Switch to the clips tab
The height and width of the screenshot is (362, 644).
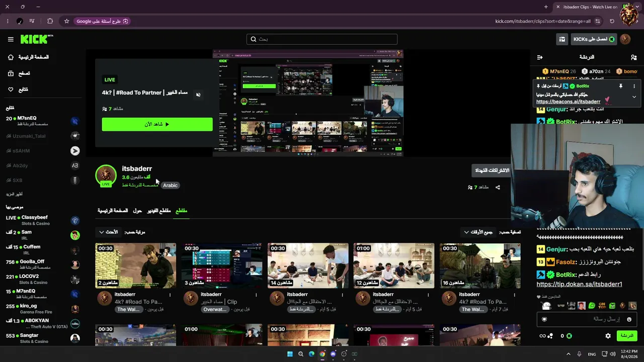(x=181, y=211)
